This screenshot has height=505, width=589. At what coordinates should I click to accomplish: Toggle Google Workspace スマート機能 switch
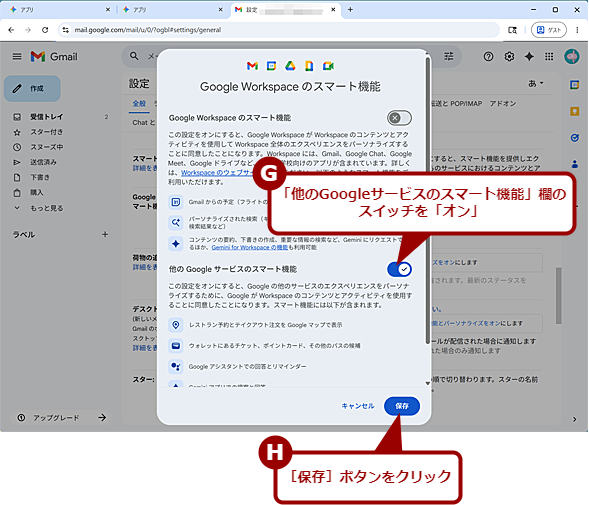point(399,118)
